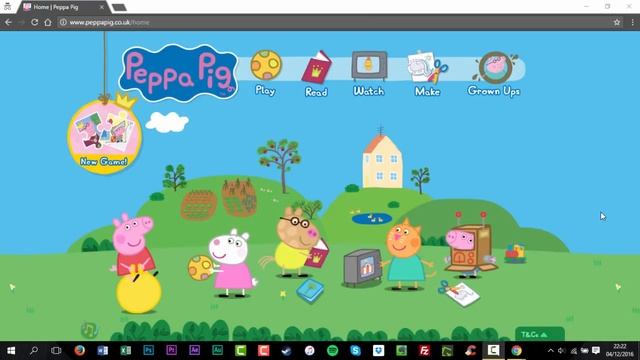The width and height of the screenshot is (640, 360).
Task: Click the pile of toy blocks
Action: click(515, 253)
